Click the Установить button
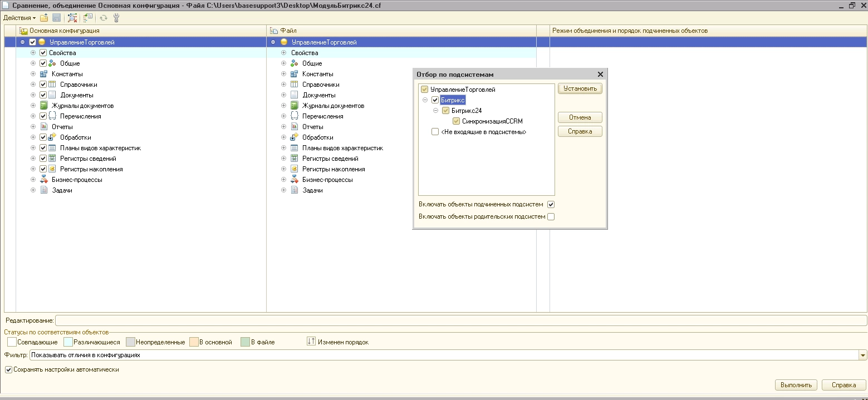The height and width of the screenshot is (400, 868). click(580, 88)
